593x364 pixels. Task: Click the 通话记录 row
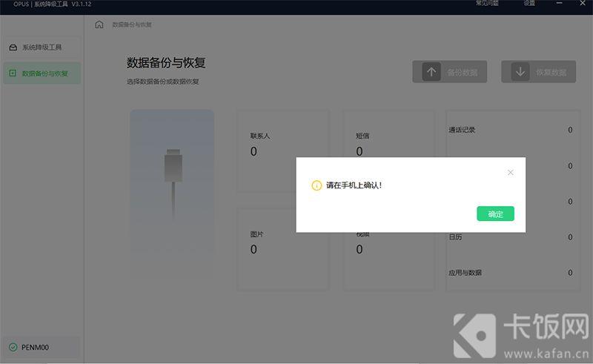(510, 130)
